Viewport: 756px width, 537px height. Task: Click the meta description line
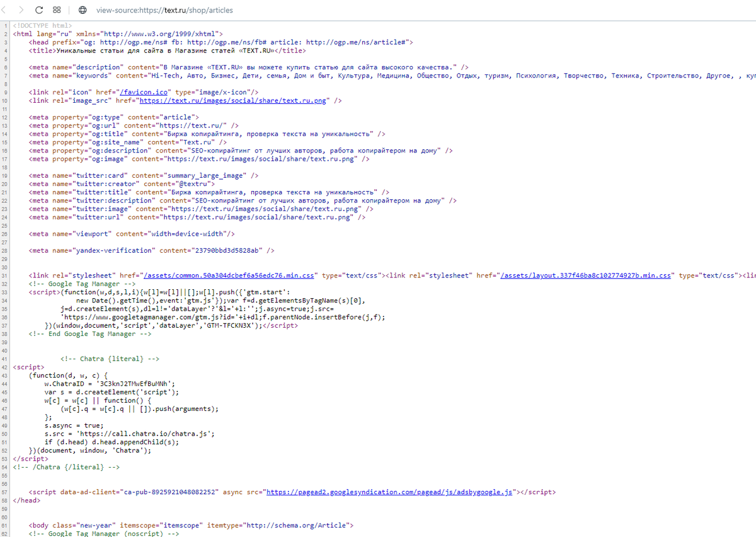pyautogui.click(x=248, y=67)
